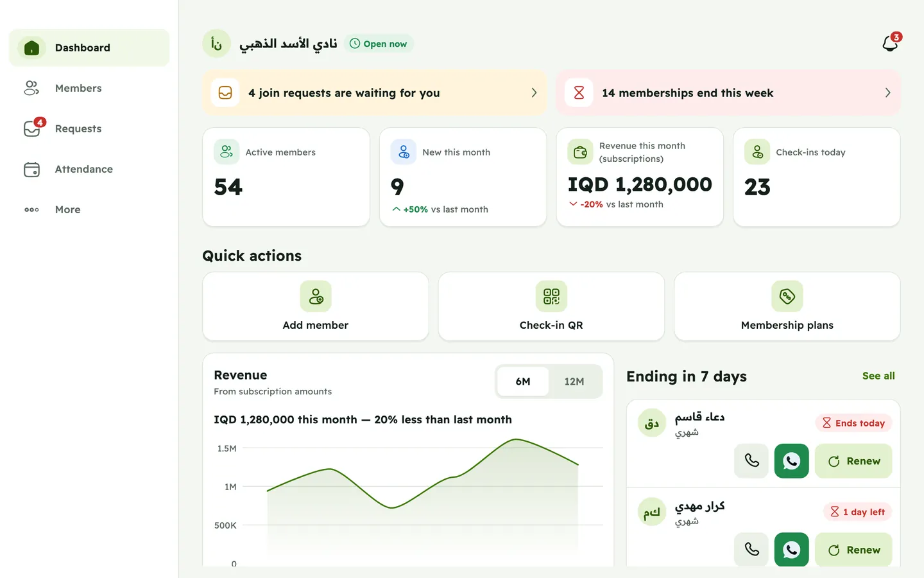Click the Quick actions heading

252,256
